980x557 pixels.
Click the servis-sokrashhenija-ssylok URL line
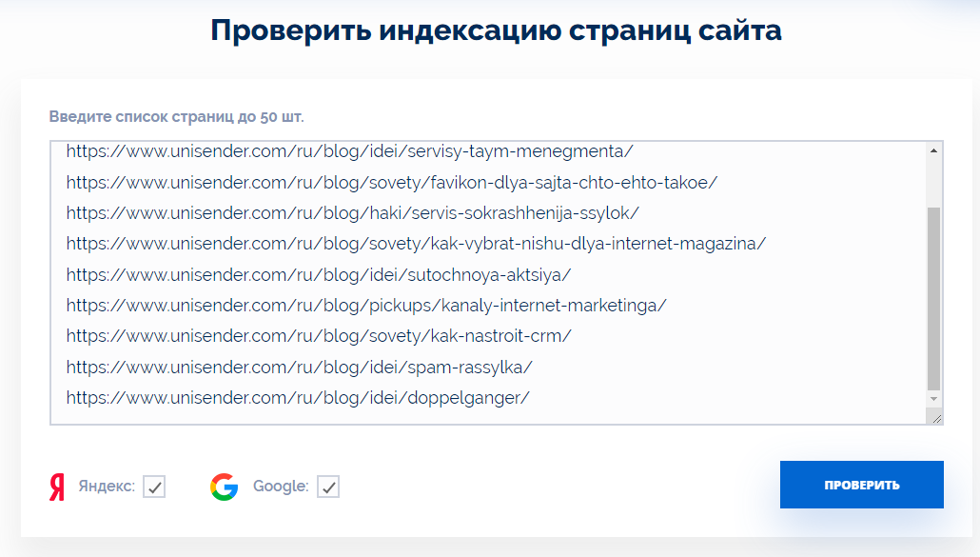click(x=352, y=213)
